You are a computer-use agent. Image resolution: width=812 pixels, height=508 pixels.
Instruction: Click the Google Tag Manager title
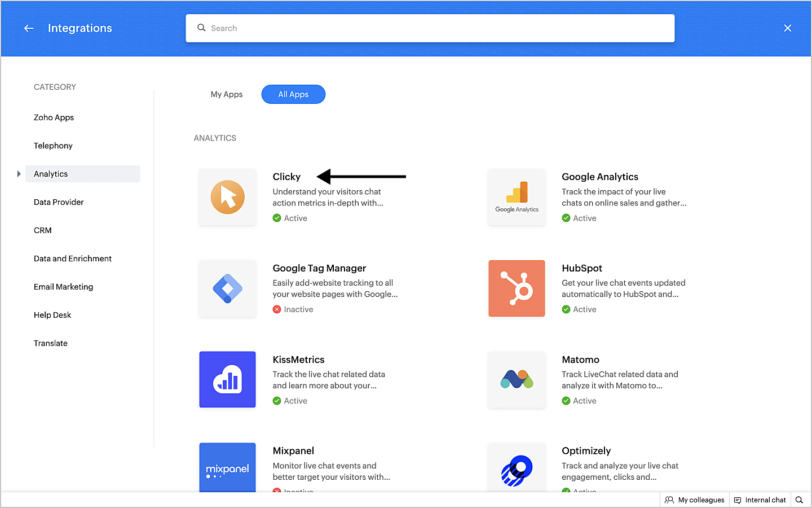coord(319,268)
